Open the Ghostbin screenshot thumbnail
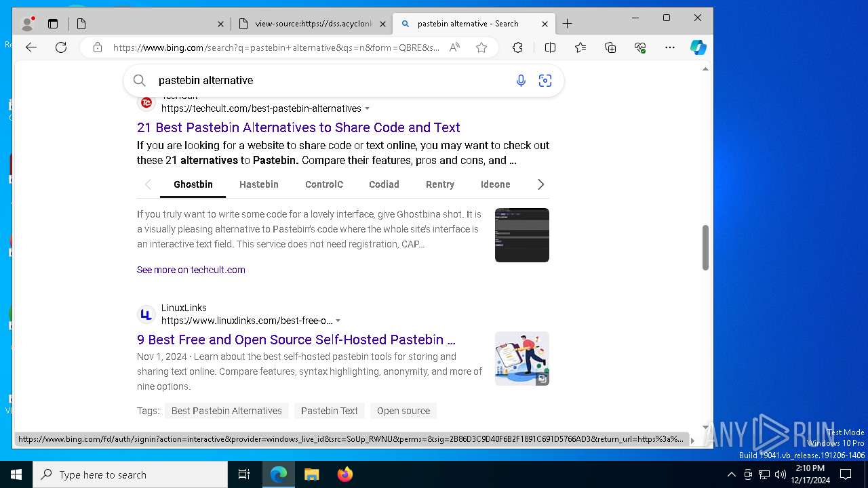Viewport: 868px width, 488px height. (x=522, y=235)
